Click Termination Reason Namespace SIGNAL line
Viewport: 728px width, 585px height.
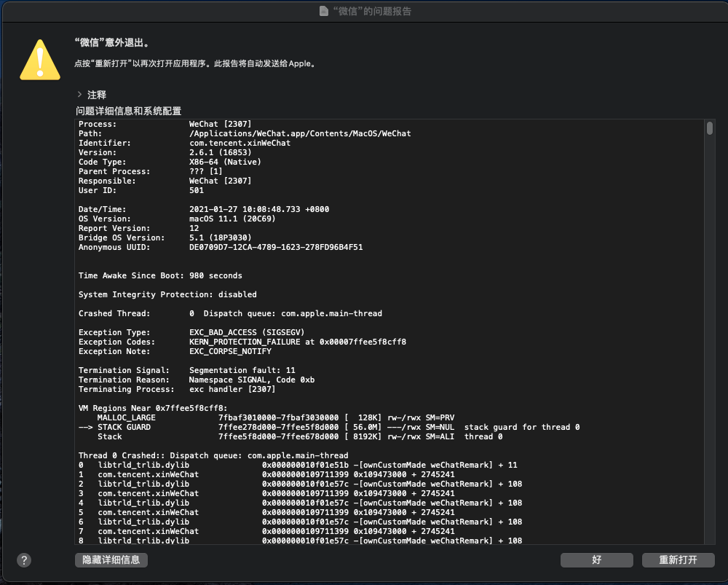click(x=197, y=380)
